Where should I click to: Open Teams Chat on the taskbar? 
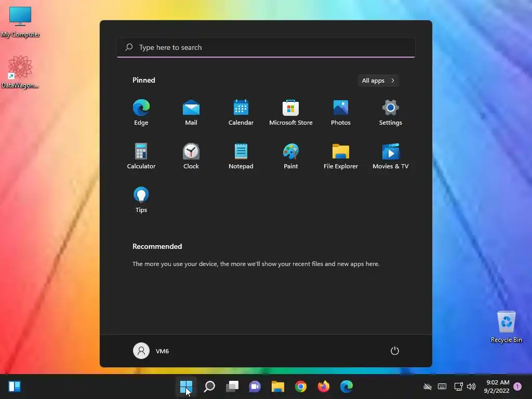[255, 386]
